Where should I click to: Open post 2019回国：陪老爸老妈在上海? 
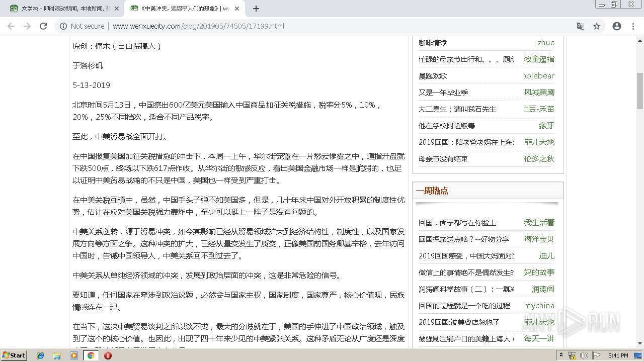click(x=466, y=142)
